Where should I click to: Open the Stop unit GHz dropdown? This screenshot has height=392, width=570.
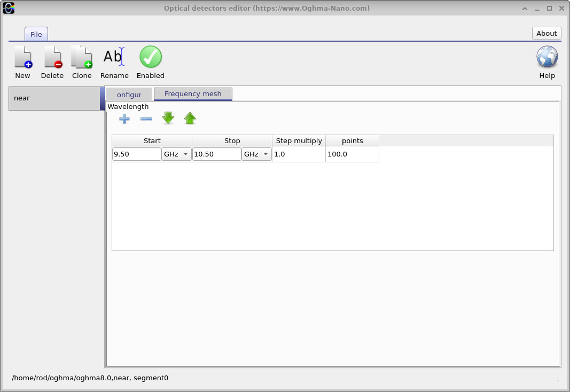tap(256, 154)
